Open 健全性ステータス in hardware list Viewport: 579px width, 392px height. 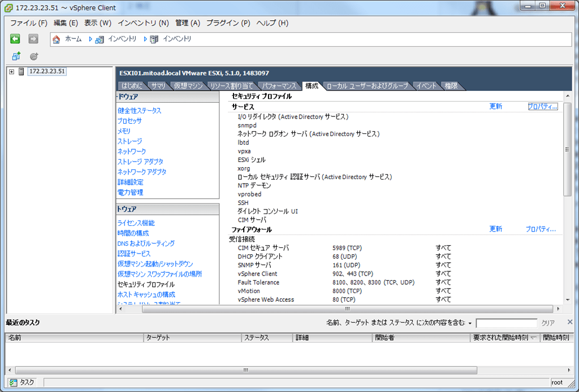point(139,111)
